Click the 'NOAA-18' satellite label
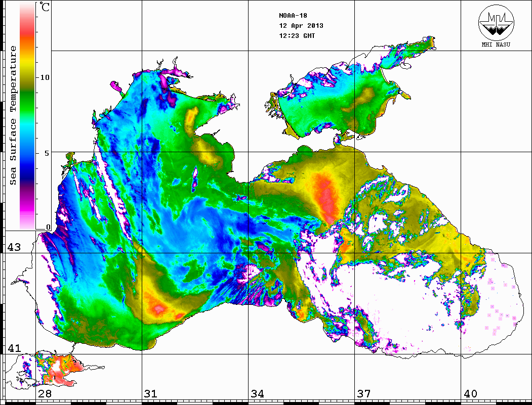The image size is (532, 405). pos(293,15)
